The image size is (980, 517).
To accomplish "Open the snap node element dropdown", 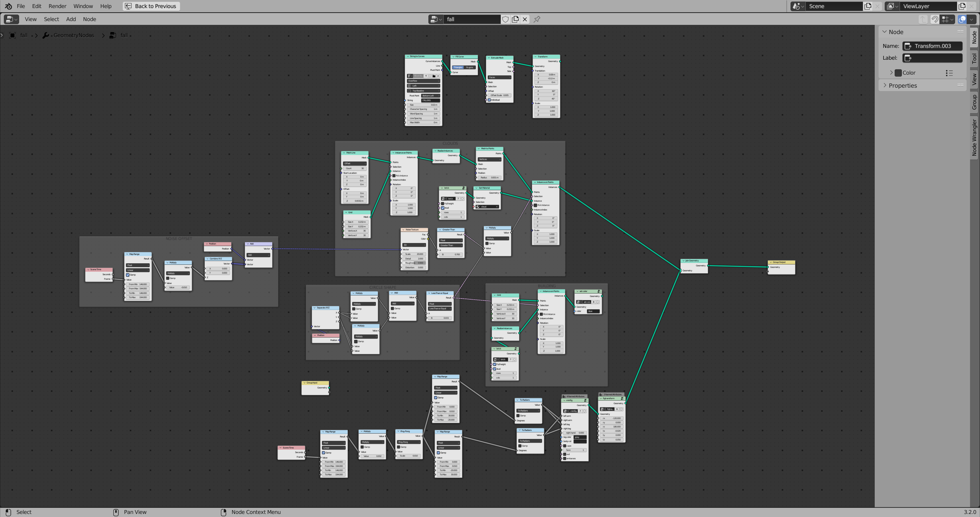I will [947, 19].
